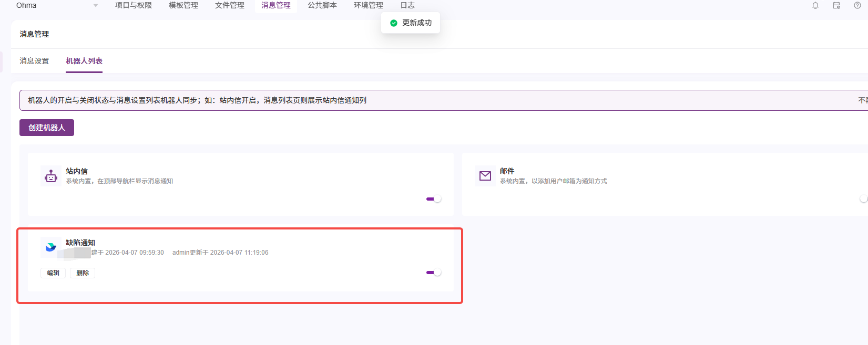Switch to the 消息设置 tab

[x=34, y=61]
